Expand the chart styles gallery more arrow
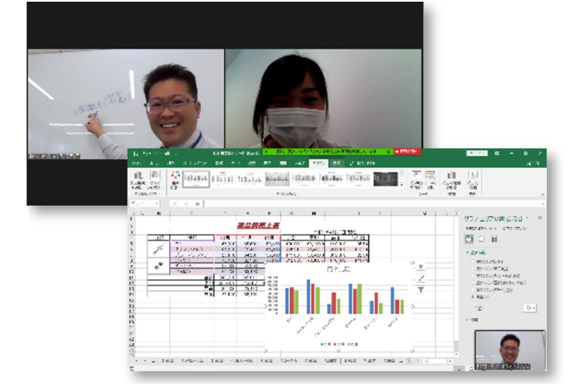The height and width of the screenshot is (391, 588). [x=402, y=183]
